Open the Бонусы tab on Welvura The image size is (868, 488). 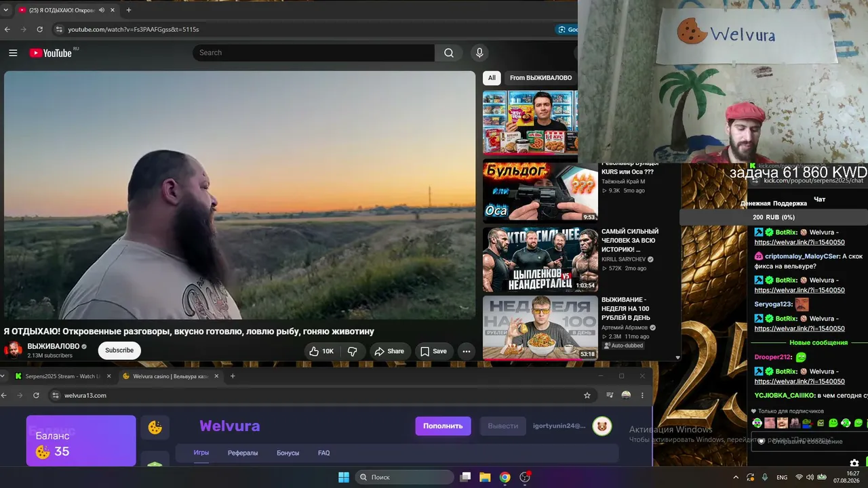tap(288, 453)
